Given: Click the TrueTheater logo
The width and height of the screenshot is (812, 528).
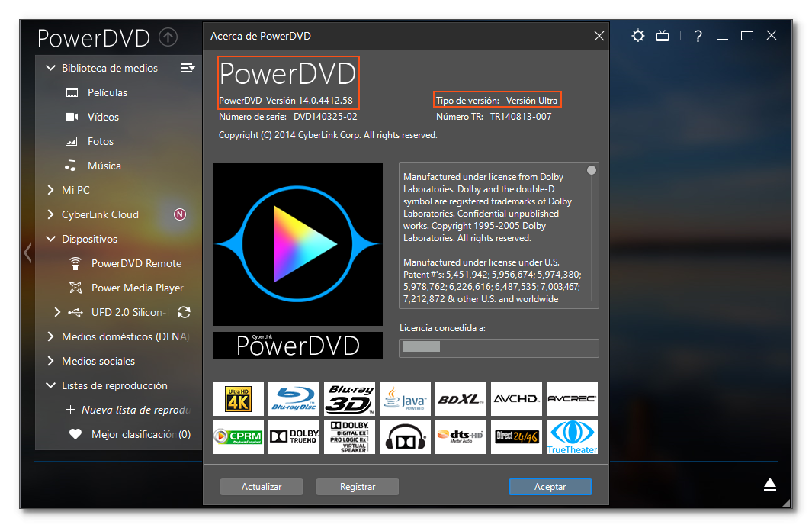Looking at the screenshot, I should (x=573, y=436).
